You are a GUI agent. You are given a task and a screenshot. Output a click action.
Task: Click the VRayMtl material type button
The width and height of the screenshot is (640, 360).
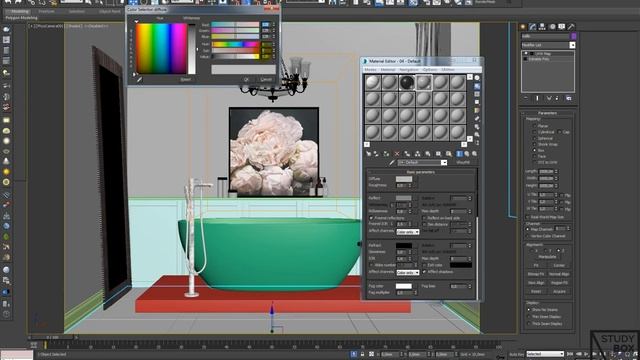point(463,162)
